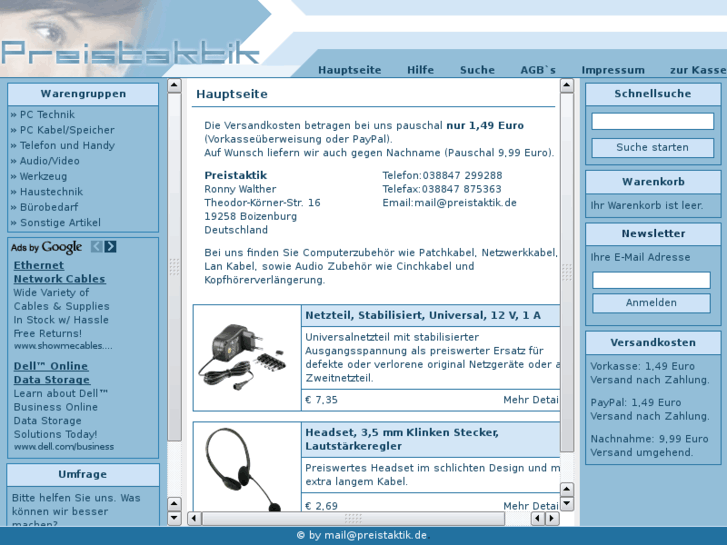Click the Warenkorb panel header

[653, 182]
